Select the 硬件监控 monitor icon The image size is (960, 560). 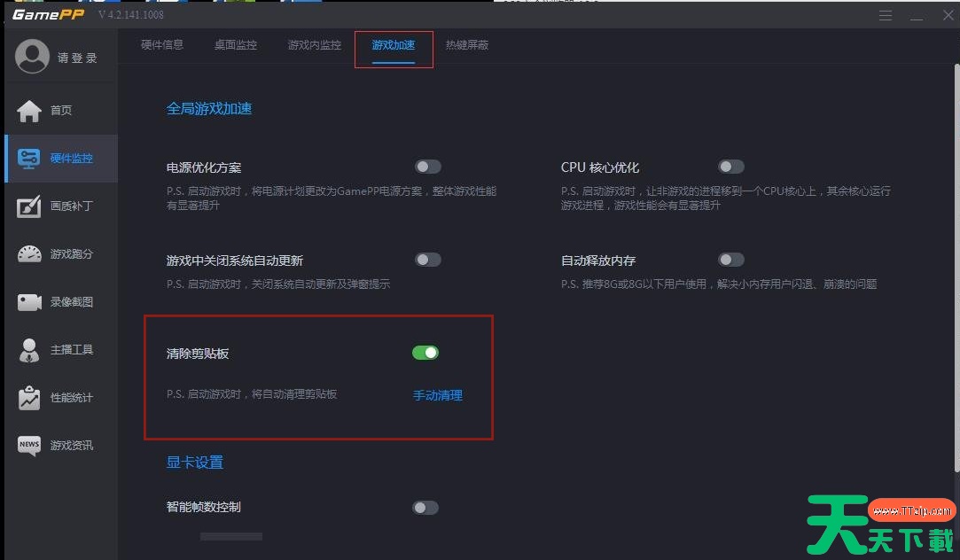[28, 158]
